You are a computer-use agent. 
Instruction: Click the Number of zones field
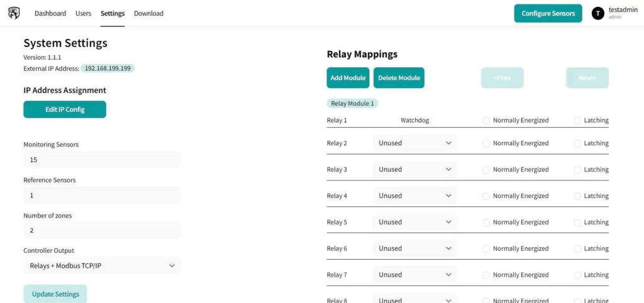(x=102, y=231)
